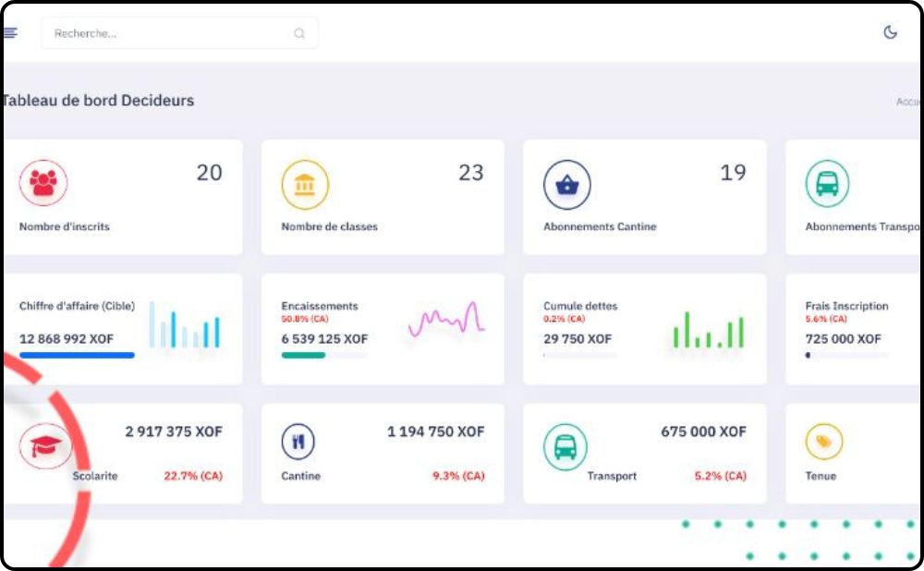Click the pink Encaissements line chart
This screenshot has height=571, width=924.
[446, 319]
